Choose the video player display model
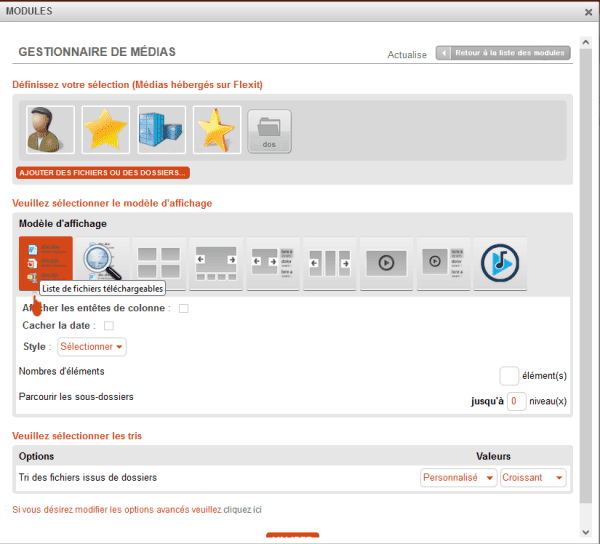 click(385, 264)
